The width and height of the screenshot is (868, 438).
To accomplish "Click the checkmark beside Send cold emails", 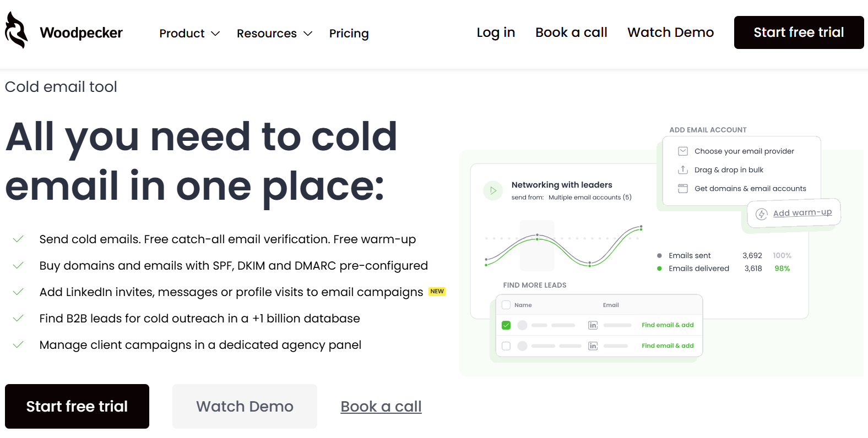I will click(x=18, y=239).
